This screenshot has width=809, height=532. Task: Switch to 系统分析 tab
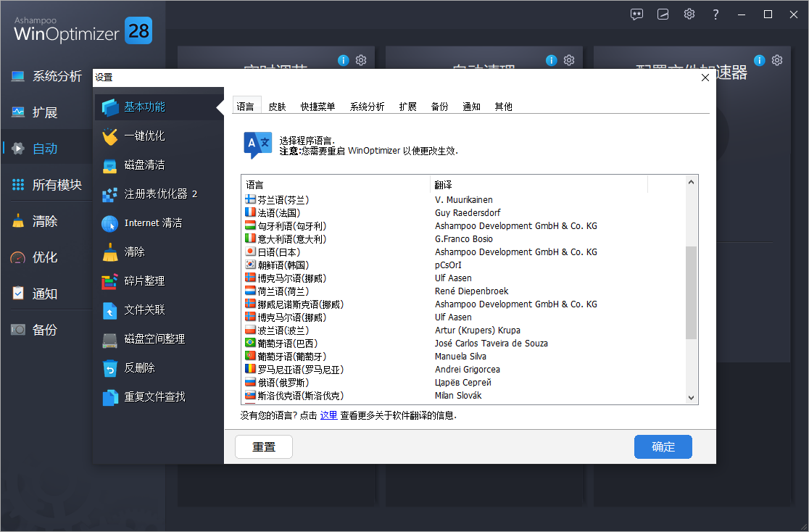pyautogui.click(x=367, y=107)
